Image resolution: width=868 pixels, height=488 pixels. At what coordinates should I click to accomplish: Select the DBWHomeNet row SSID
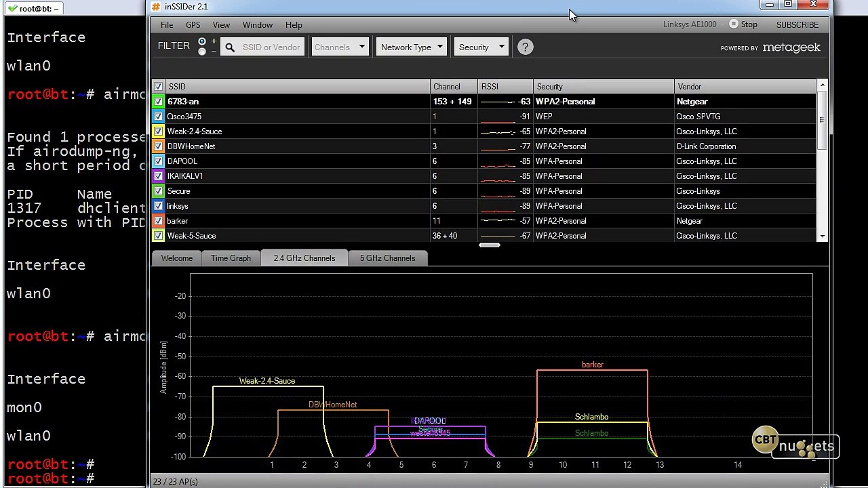[x=191, y=146]
